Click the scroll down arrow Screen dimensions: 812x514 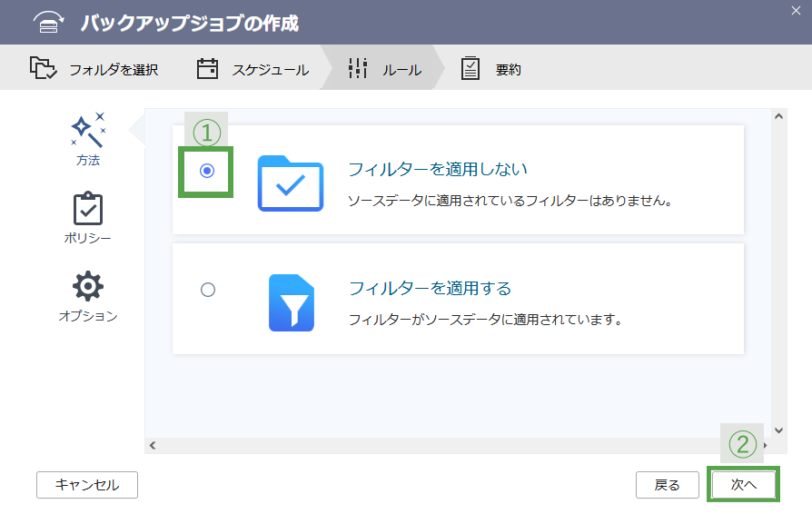point(779,430)
